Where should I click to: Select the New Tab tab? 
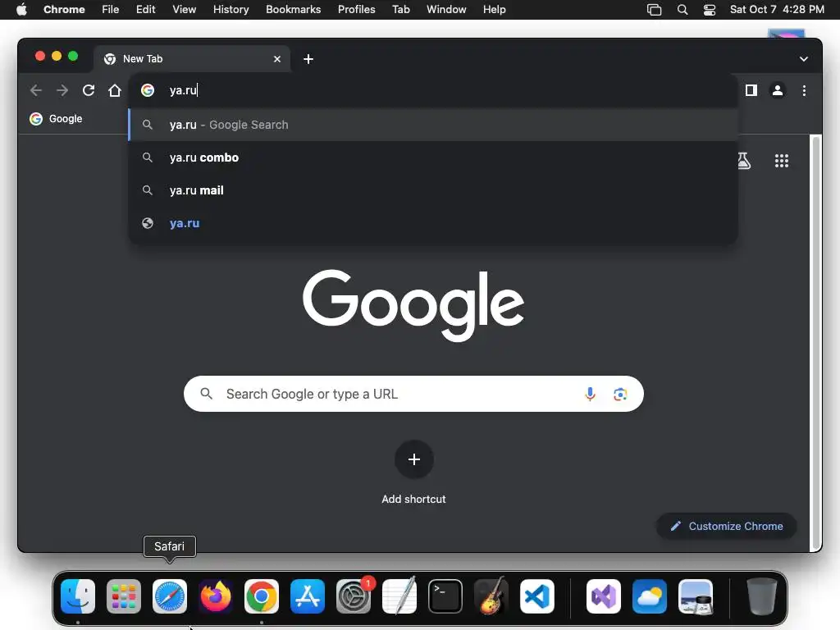[192, 59]
